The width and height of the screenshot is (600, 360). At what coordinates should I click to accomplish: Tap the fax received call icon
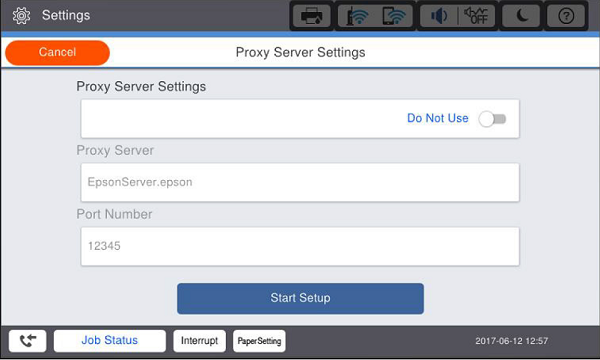[x=28, y=340]
